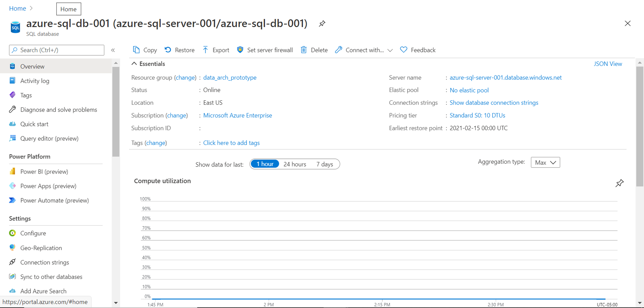The width and height of the screenshot is (644, 308).
Task: Click the Quick start cloud icon
Action: 13,124
